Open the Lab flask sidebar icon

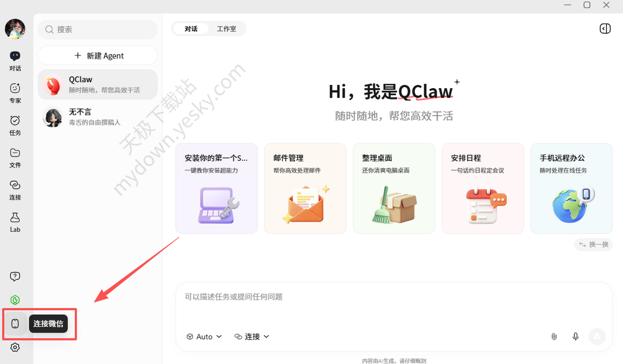click(x=15, y=217)
